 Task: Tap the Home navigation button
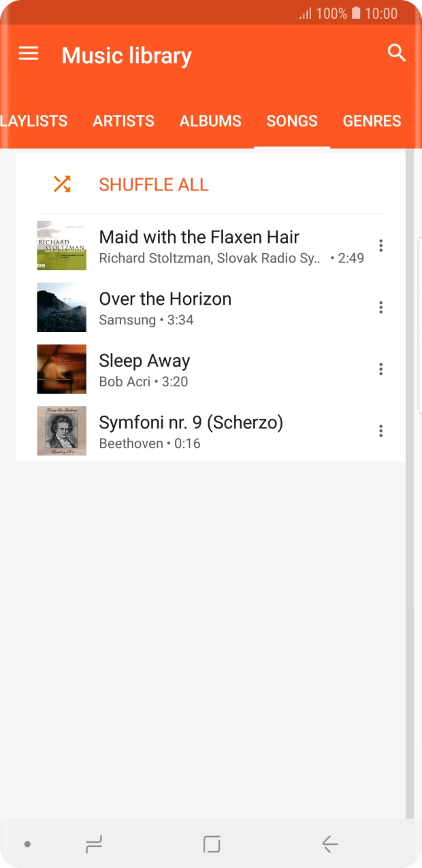point(211,844)
